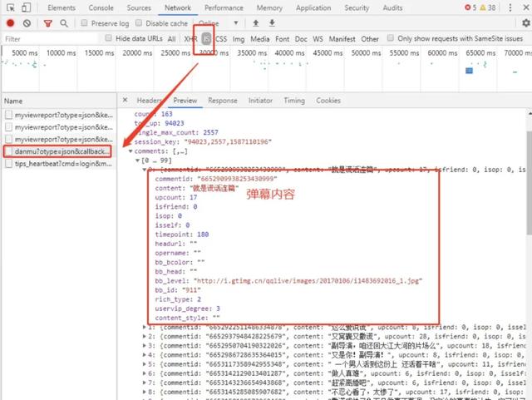
Task: Enable the Preserve log checkbox
Action: tap(84, 22)
